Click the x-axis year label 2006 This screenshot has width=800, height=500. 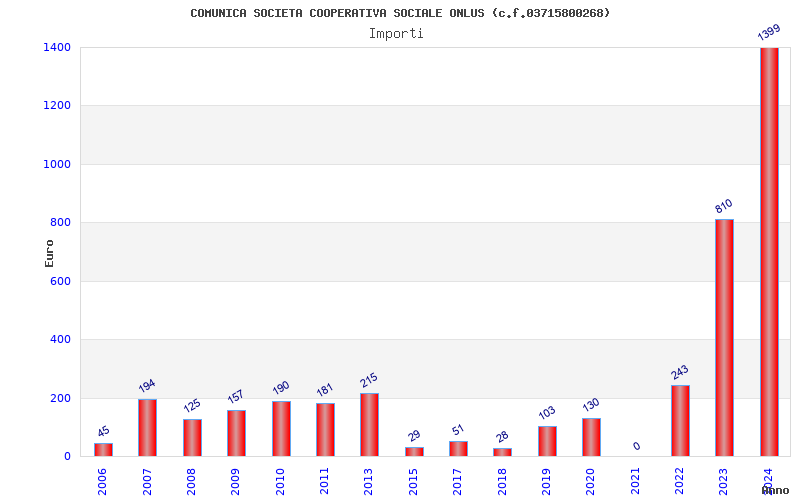tap(102, 482)
